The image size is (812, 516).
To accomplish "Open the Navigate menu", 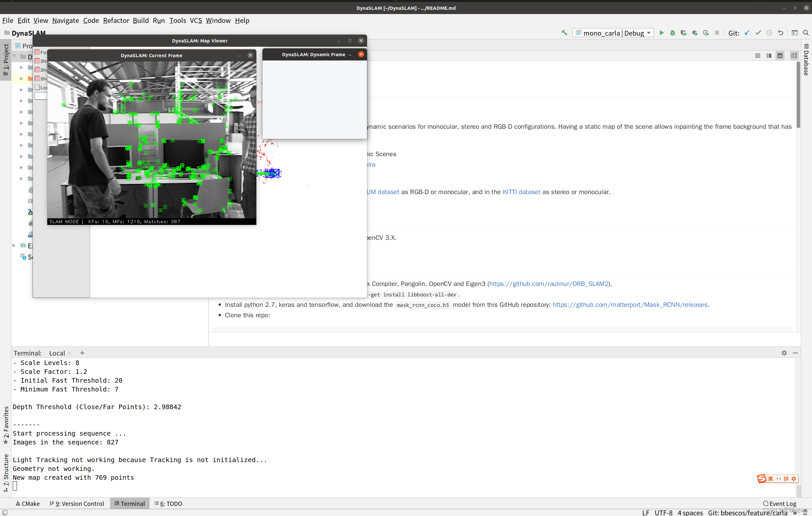I will (x=65, y=21).
